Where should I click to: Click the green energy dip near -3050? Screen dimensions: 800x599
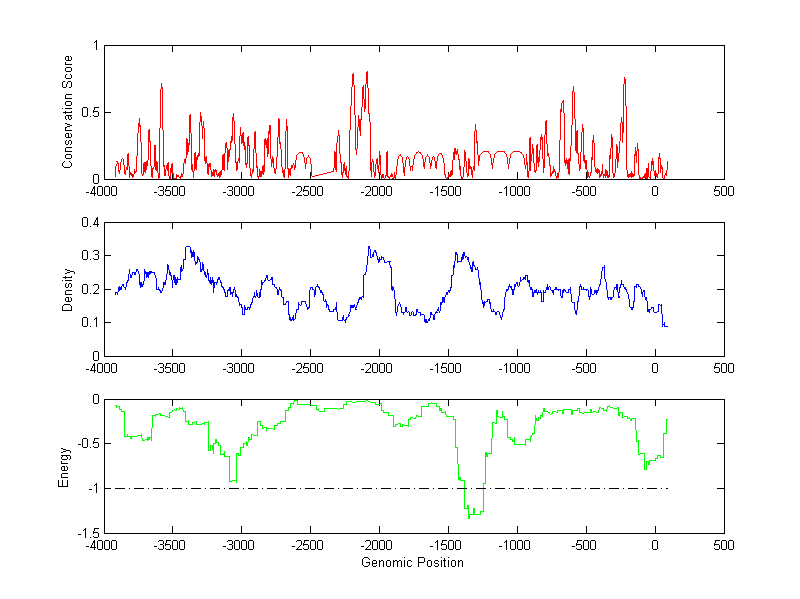tap(233, 480)
